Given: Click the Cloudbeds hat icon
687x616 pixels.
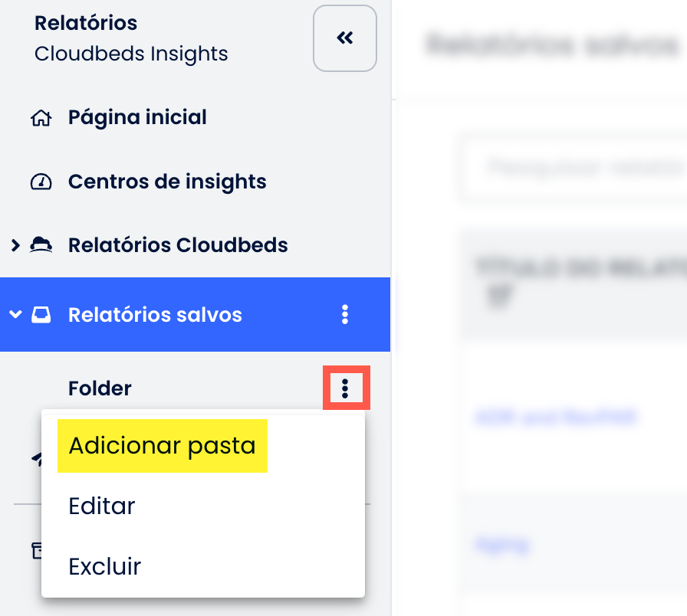Looking at the screenshot, I should (x=41, y=245).
